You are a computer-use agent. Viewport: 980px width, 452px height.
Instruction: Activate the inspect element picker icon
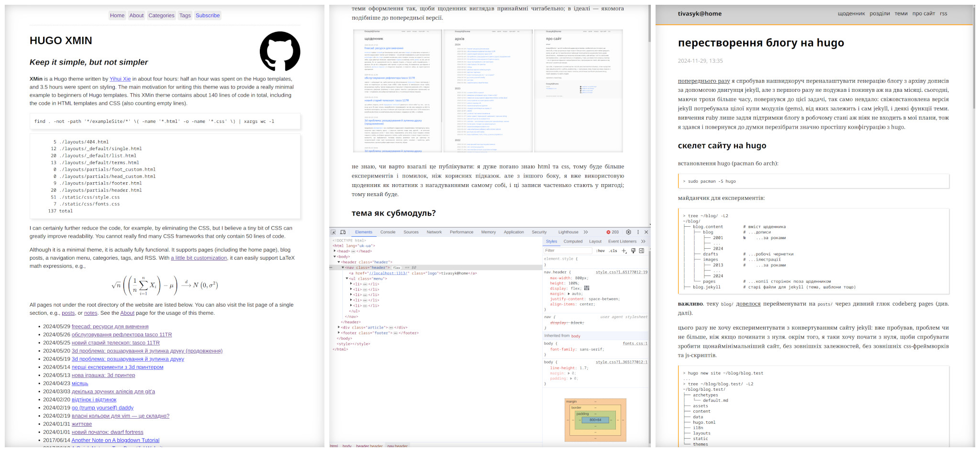(x=334, y=232)
